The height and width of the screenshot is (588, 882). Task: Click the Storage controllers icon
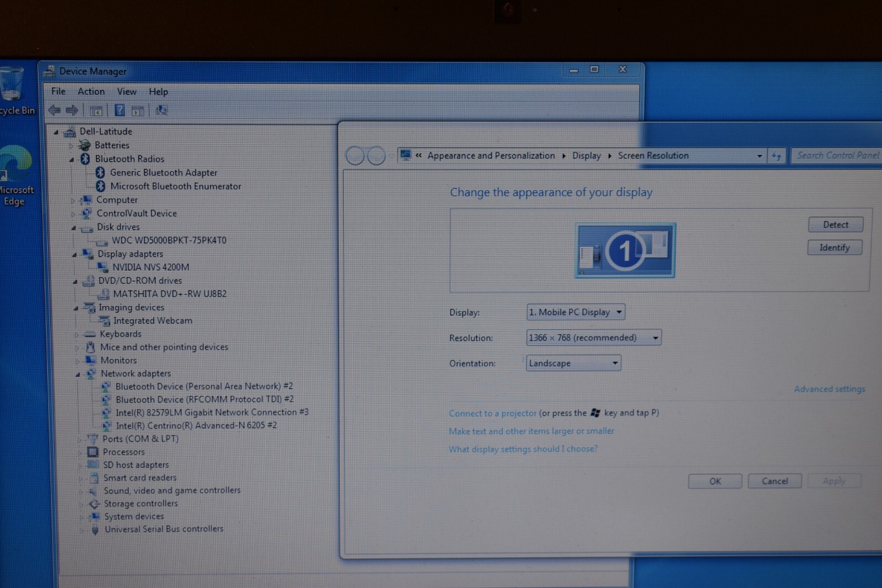pyautogui.click(x=94, y=504)
